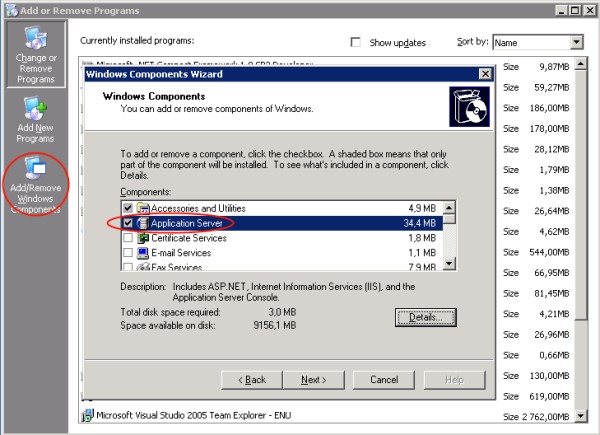Screen dimensions: 600x435
Task: Click the Accessories and Utilities folder icon
Action: pos(143,208)
